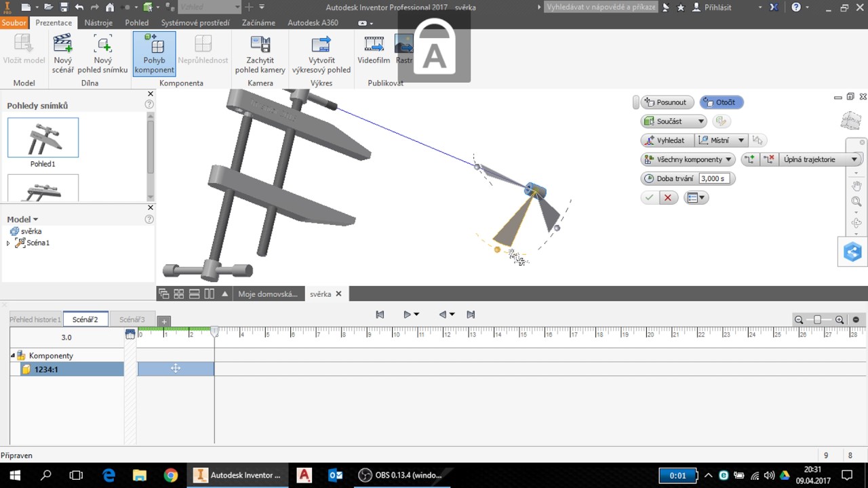
Task: Click add trajectory icon with green plus
Action: tap(749, 159)
